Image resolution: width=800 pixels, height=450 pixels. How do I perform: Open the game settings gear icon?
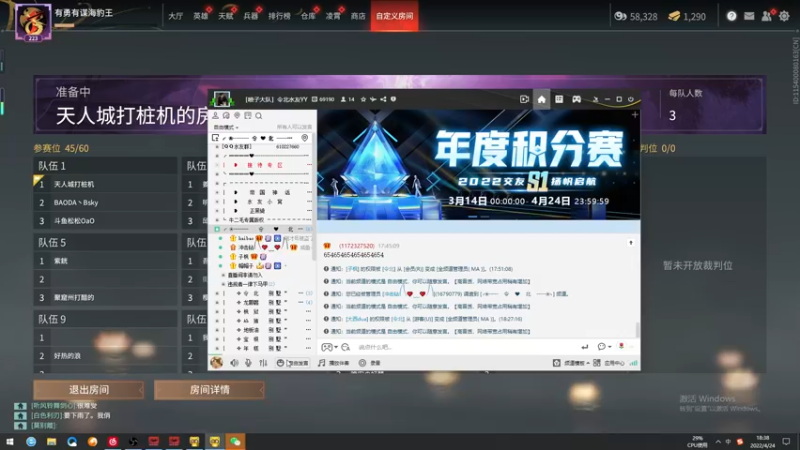click(784, 16)
